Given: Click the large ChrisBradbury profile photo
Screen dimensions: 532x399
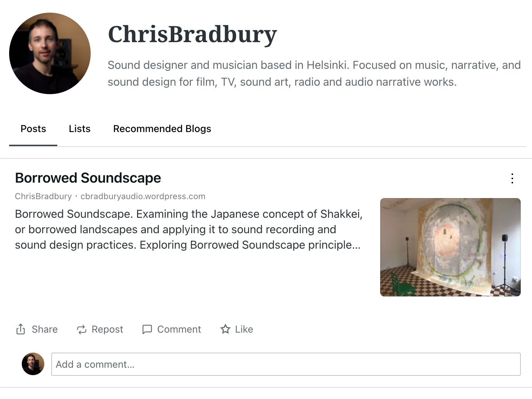Looking at the screenshot, I should click(x=50, y=53).
